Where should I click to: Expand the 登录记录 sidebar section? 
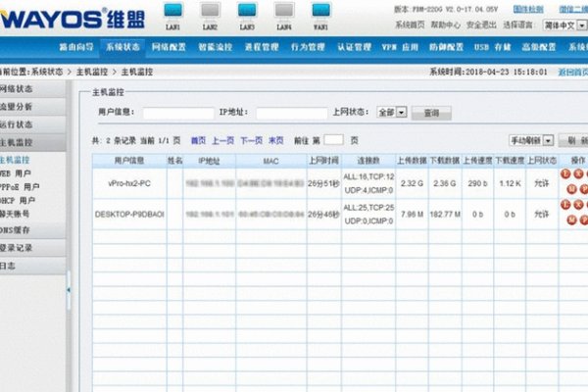coord(32,248)
